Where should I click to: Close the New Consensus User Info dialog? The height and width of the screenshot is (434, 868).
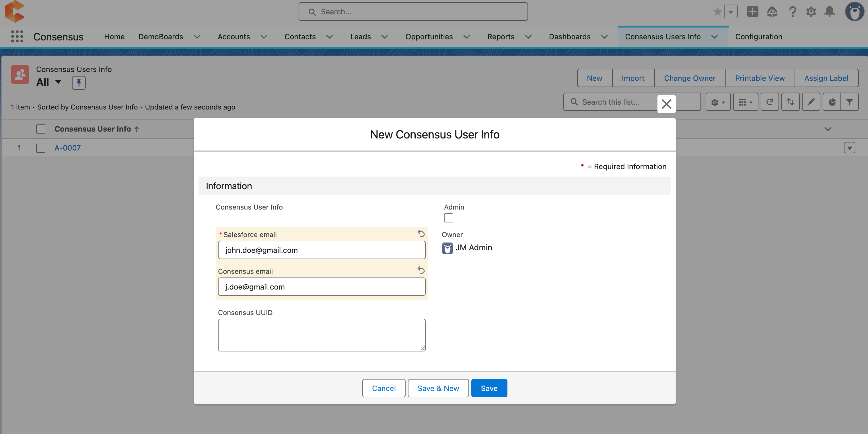667,104
